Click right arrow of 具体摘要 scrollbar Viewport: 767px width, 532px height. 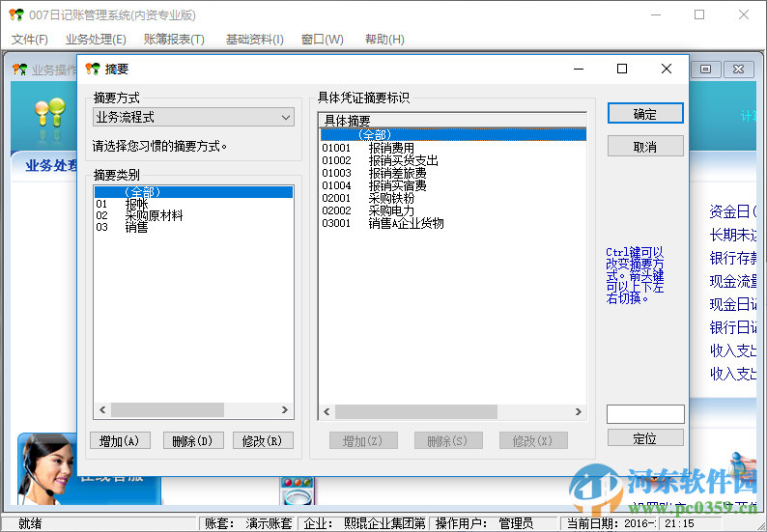coord(579,411)
